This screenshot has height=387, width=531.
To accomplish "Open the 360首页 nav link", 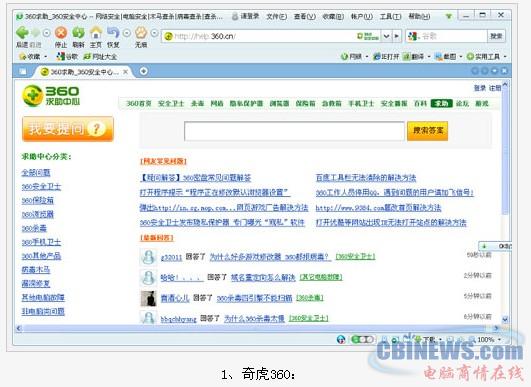I will tap(139, 104).
